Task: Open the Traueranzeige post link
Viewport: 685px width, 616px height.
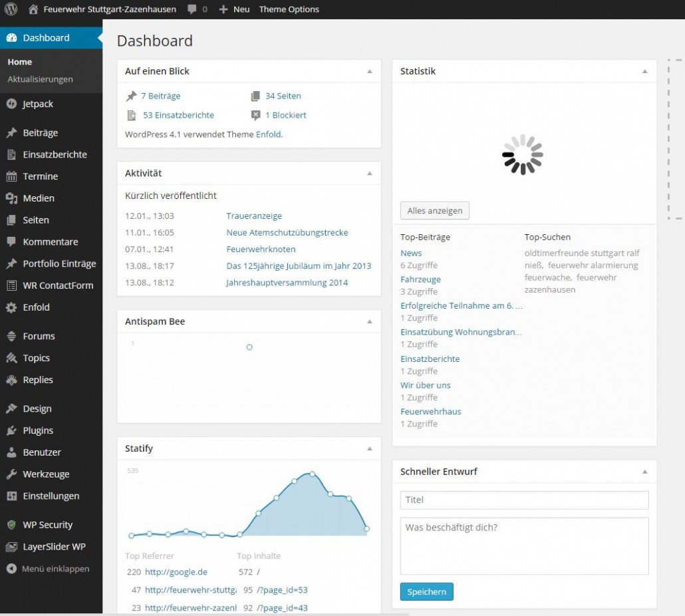Action: pyautogui.click(x=254, y=216)
